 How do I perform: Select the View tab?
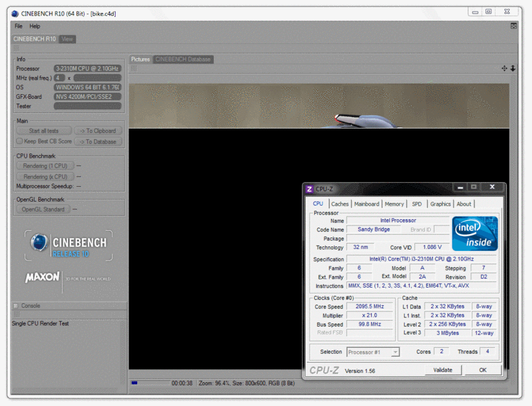point(67,39)
